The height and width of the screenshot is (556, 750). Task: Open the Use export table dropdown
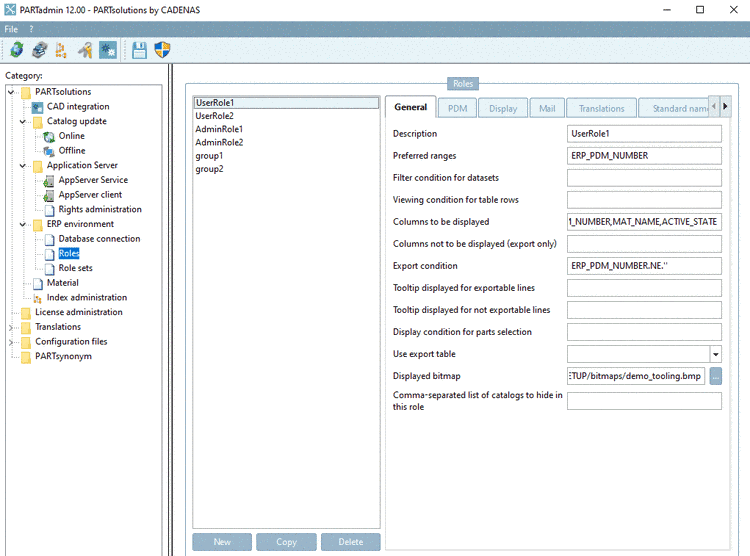click(x=716, y=355)
